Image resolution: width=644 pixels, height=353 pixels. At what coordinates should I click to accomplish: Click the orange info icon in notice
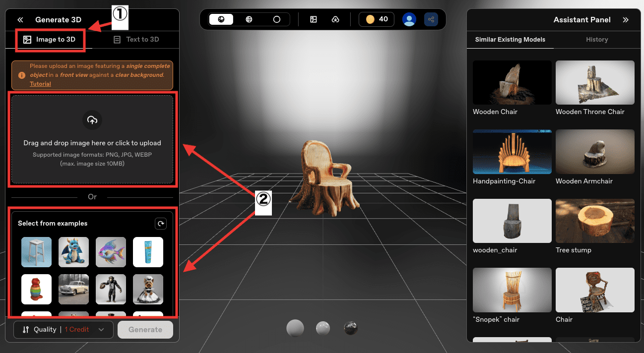coord(22,75)
